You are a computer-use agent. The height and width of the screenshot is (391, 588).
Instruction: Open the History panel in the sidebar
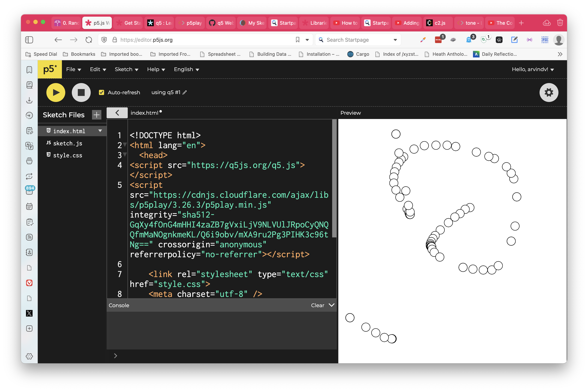[29, 115]
